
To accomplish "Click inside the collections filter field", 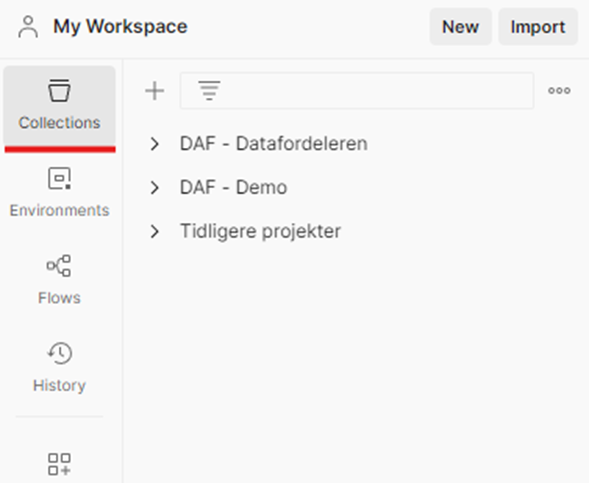I will (357, 91).
